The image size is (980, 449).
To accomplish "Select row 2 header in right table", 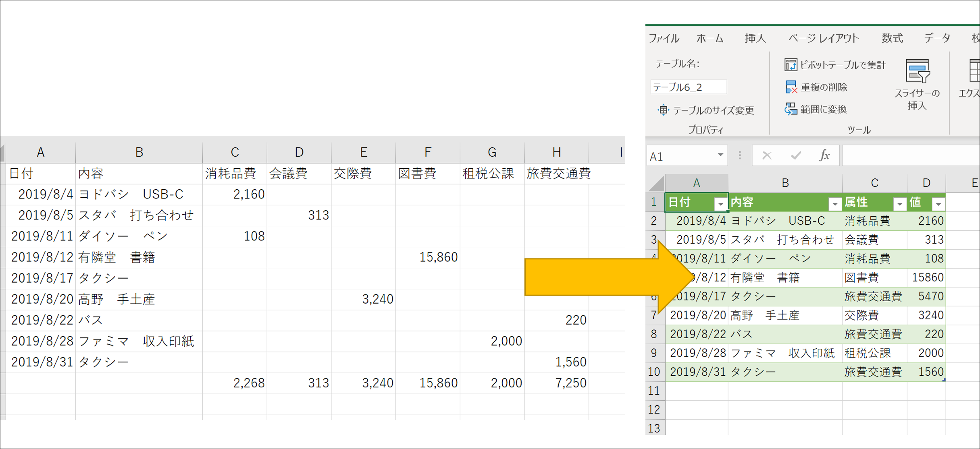I will (655, 221).
